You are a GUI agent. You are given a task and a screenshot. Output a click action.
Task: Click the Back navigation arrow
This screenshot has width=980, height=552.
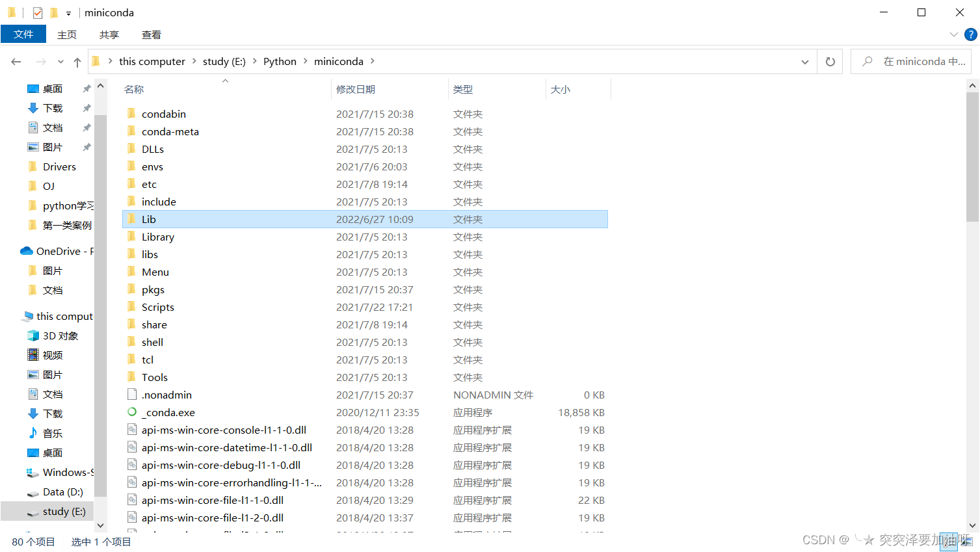(16, 62)
